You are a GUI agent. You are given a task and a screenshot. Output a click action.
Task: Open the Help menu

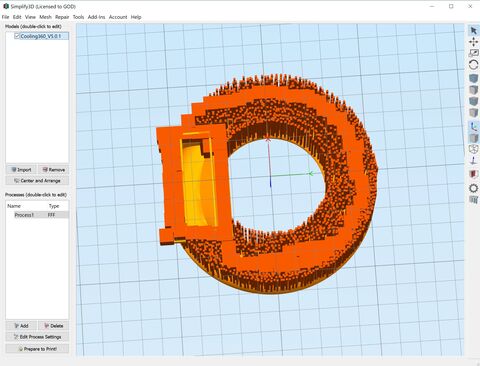[136, 17]
